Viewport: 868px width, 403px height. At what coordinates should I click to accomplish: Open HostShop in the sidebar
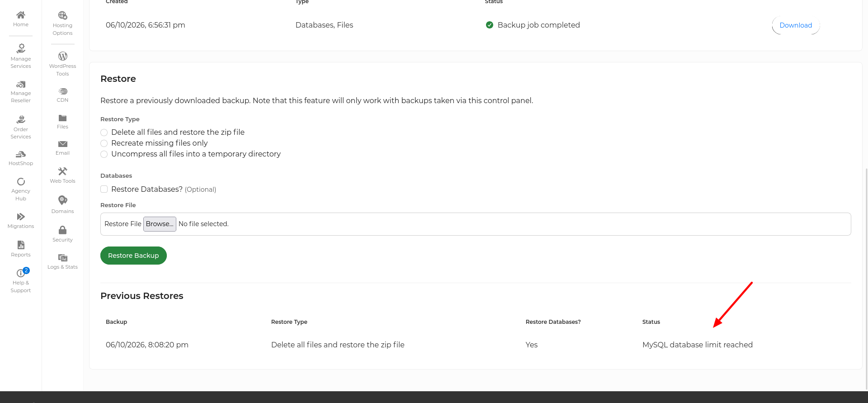coord(21,158)
